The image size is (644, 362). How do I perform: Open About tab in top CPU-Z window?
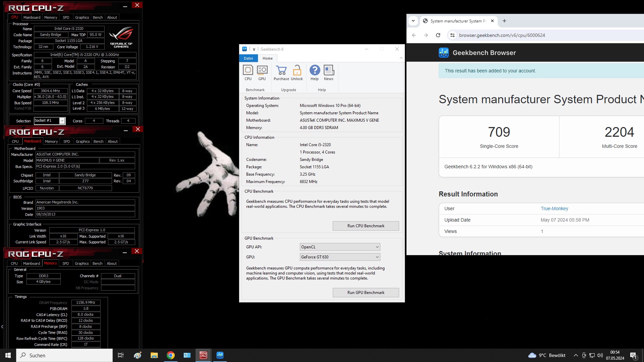coord(112,17)
